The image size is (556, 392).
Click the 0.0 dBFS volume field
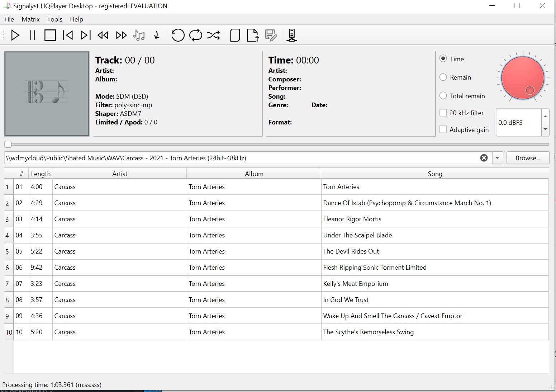pyautogui.click(x=519, y=123)
